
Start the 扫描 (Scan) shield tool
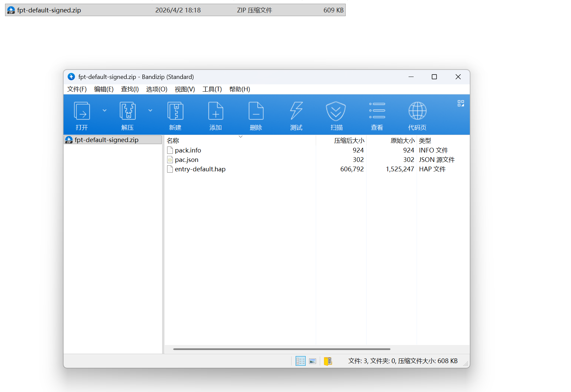(336, 111)
